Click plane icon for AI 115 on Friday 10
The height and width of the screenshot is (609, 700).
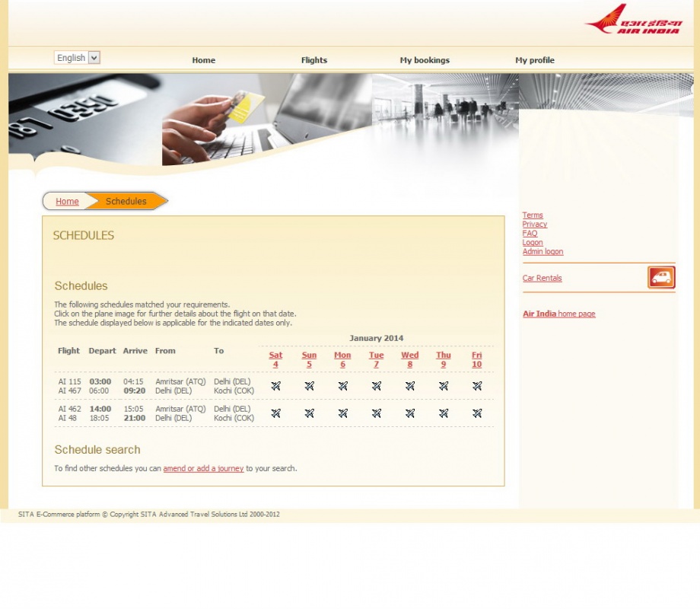pyautogui.click(x=477, y=386)
